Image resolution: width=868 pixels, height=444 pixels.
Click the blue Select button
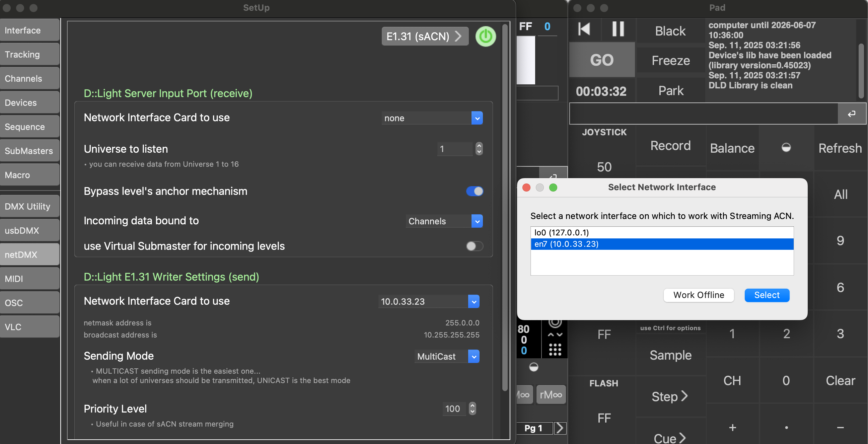(767, 295)
